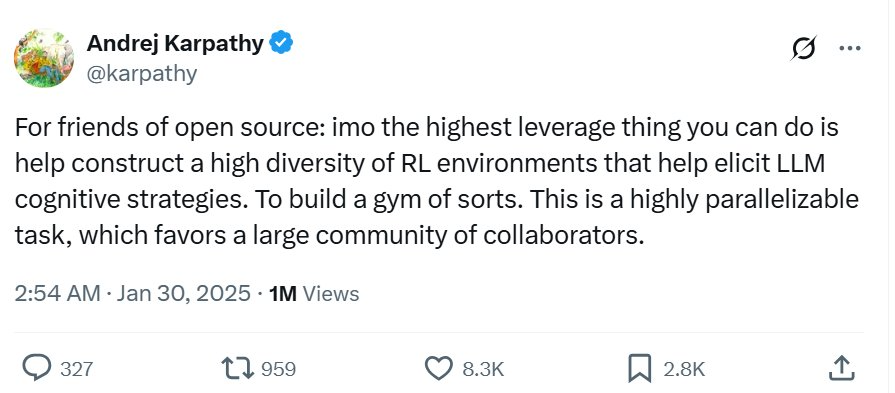Open the three-dot more options menu
The height and width of the screenshot is (393, 895).
849,48
